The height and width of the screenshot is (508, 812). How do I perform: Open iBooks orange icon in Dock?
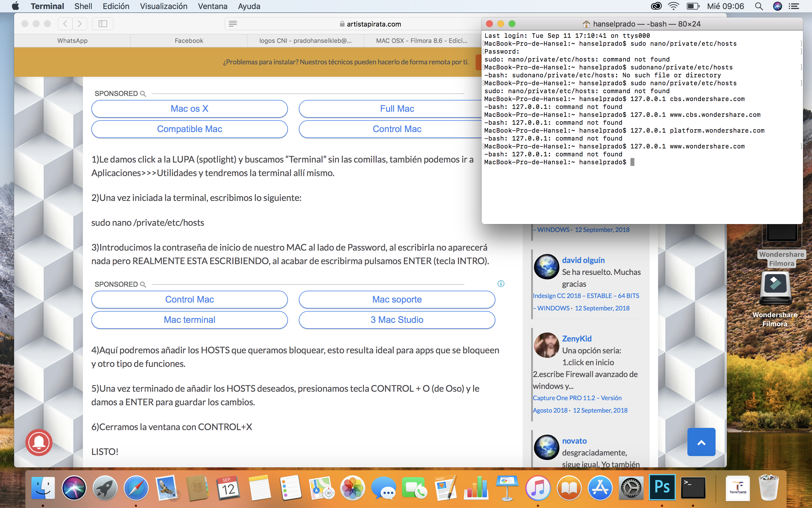pos(569,488)
